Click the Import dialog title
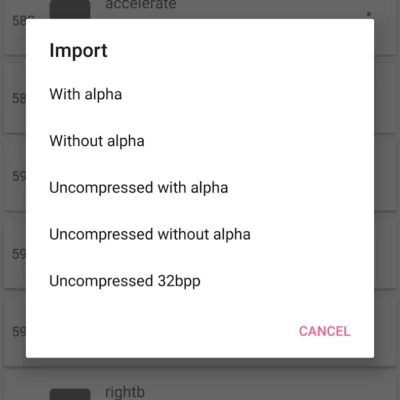 [78, 51]
